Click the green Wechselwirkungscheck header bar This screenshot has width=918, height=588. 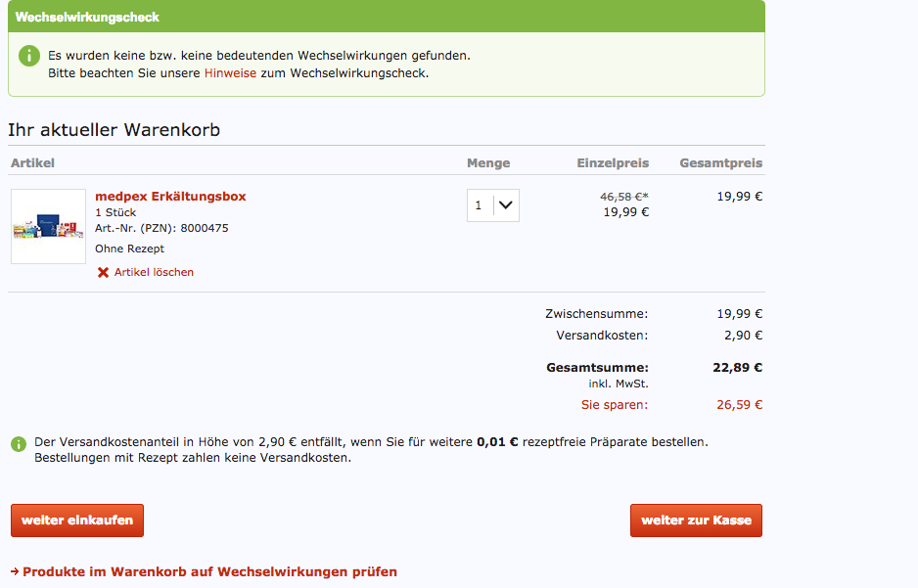click(x=386, y=17)
